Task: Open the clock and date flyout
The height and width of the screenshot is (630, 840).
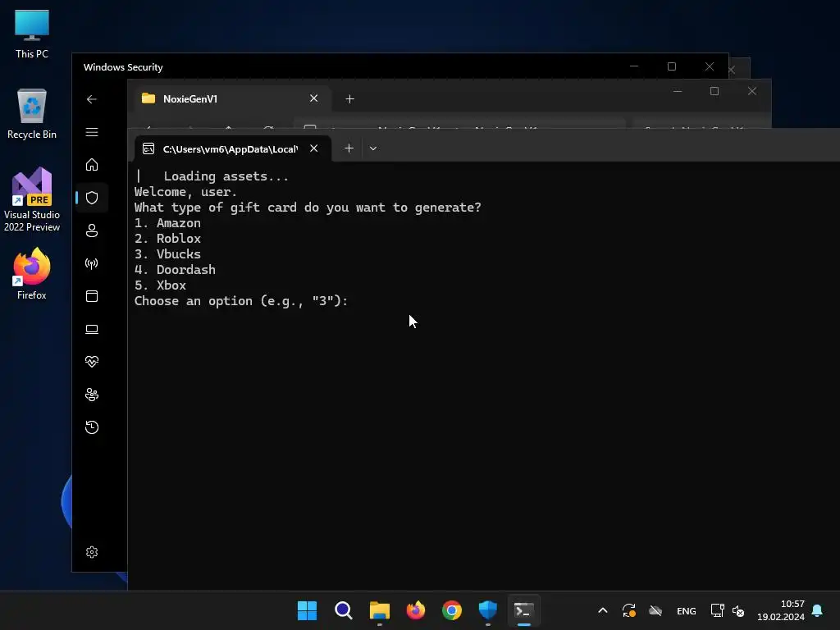Action: coord(781,610)
